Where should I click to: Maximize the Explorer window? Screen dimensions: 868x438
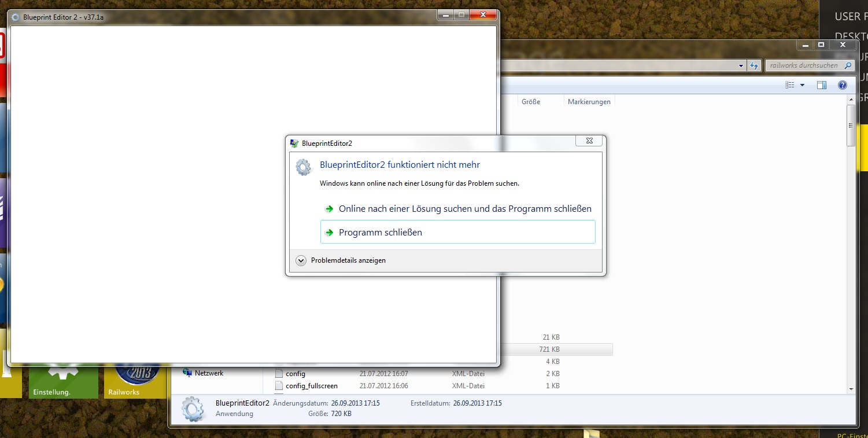(821, 45)
